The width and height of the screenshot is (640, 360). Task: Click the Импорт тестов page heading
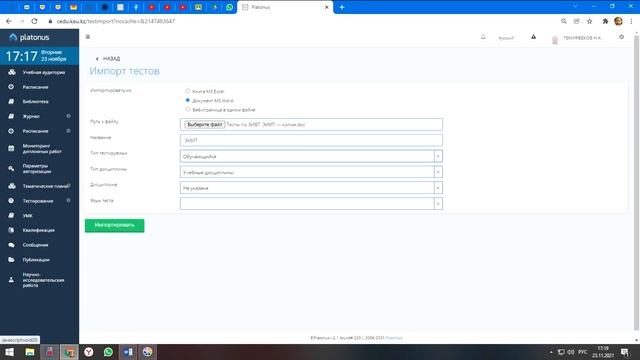point(124,71)
